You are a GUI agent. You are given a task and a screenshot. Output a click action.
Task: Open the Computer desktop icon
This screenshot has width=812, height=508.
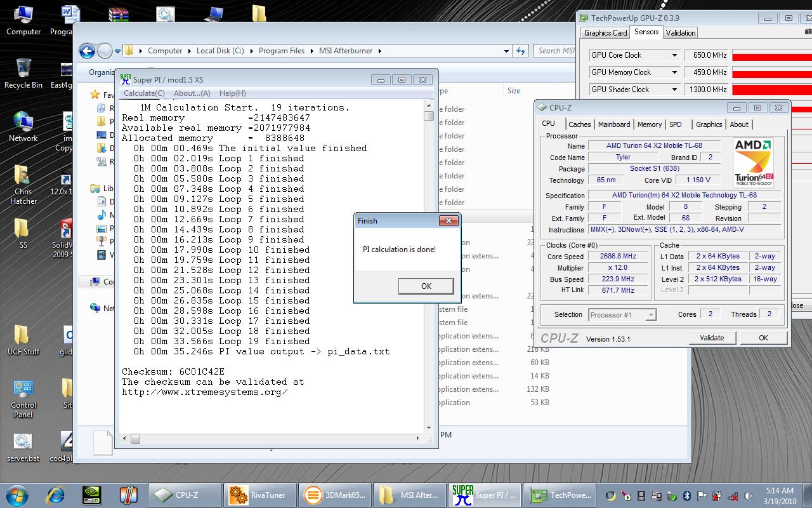pyautogui.click(x=23, y=20)
